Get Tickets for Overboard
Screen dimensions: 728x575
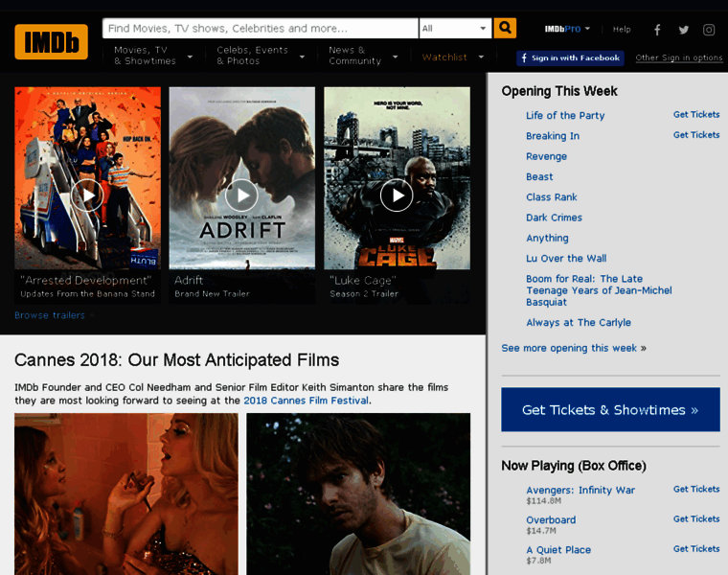696,518
